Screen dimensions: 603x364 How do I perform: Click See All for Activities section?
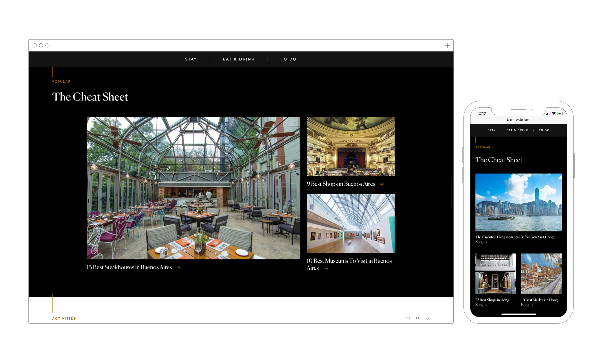(414, 318)
